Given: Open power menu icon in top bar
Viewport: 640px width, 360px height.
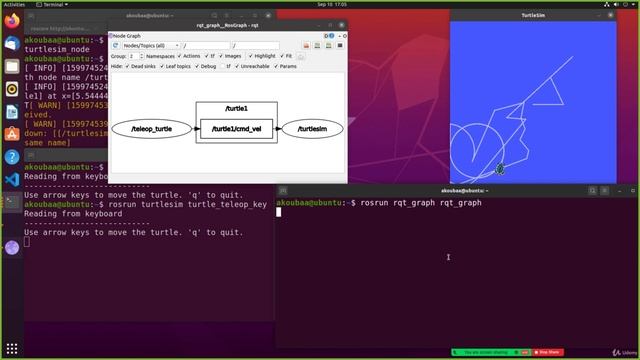Looking at the screenshot, I should click(x=626, y=4).
